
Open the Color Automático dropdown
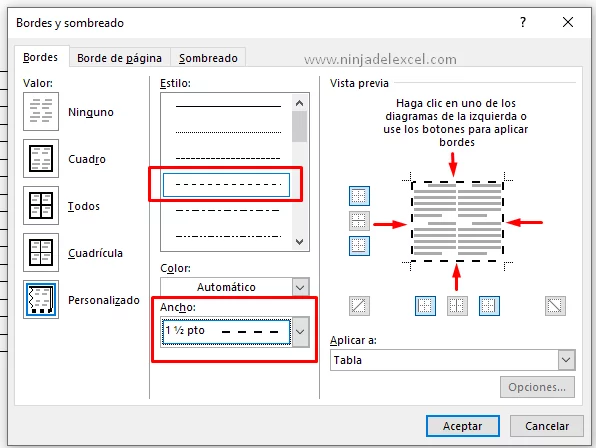point(235,287)
